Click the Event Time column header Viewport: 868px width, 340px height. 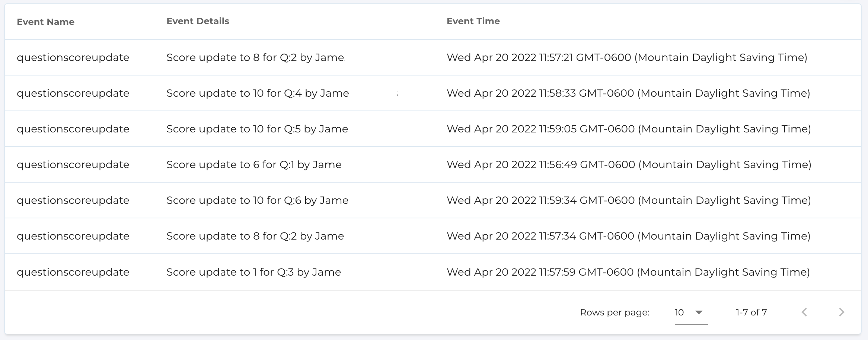point(473,21)
